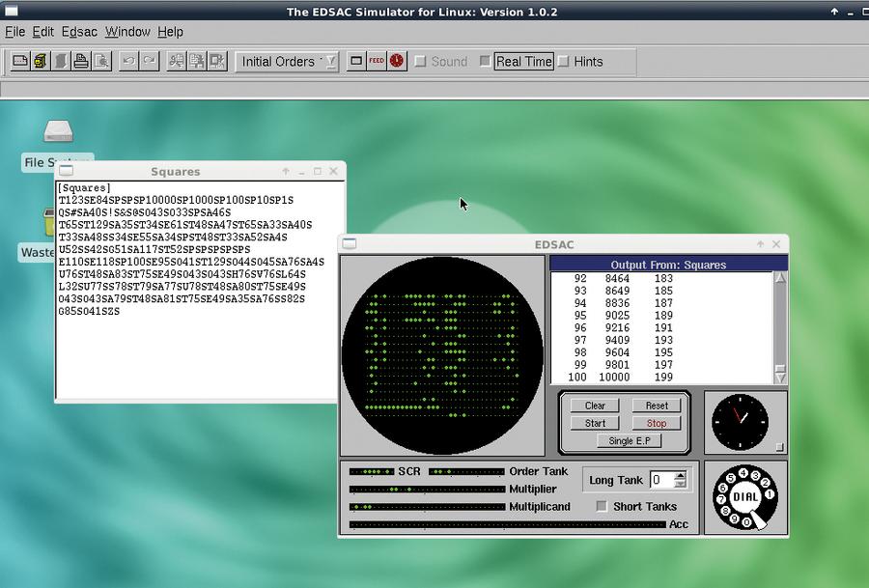Click the New file toolbar icon
Viewport: 869px width, 588px height.
click(20, 61)
